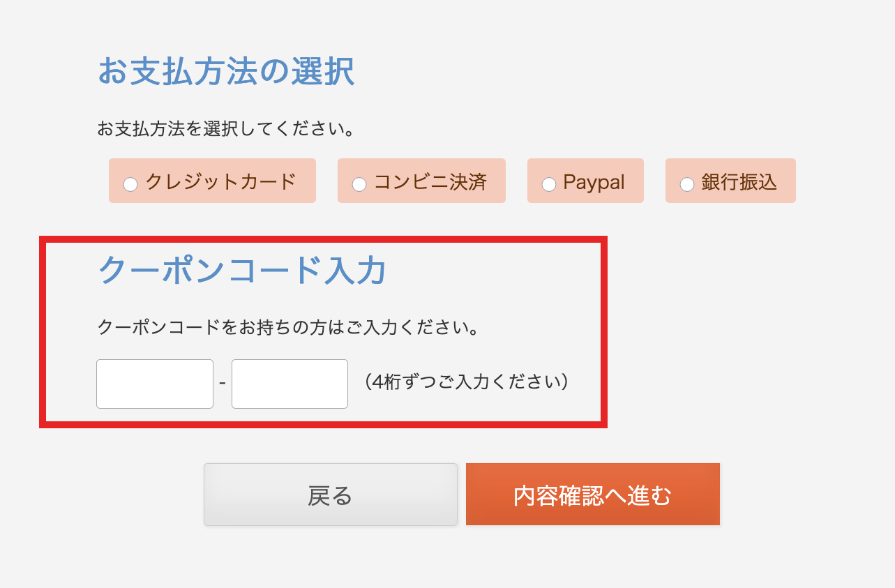Choose the コンビニ決済 radio circle
Viewport: 895px width, 588px height.
tap(359, 184)
